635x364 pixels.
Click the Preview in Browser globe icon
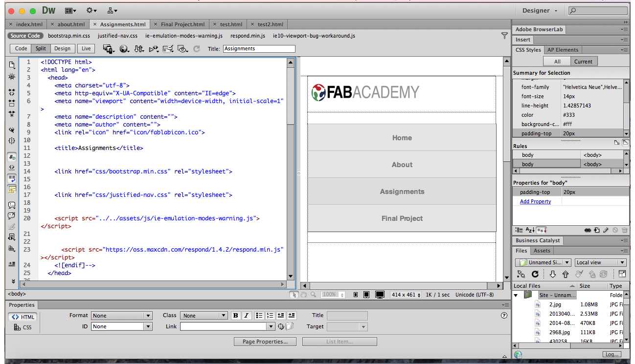(x=124, y=49)
